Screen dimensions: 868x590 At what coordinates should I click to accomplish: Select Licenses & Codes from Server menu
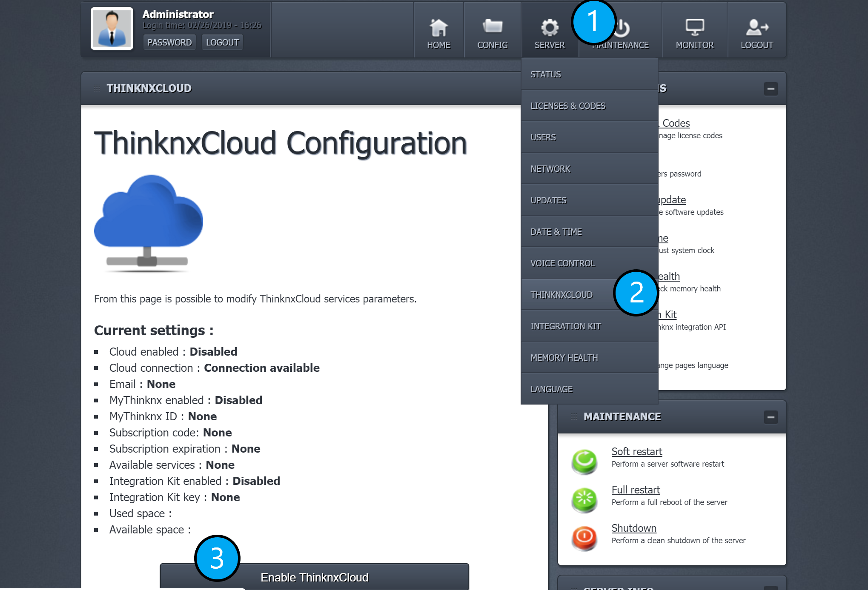tap(567, 106)
